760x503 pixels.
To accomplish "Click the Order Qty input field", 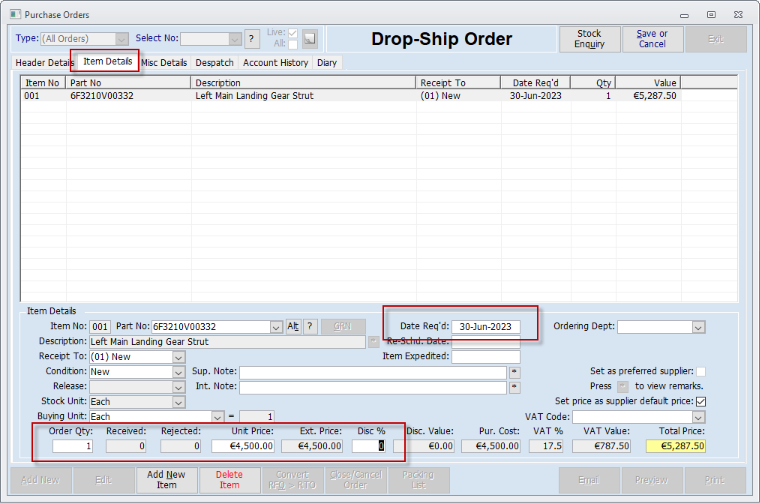I will coord(72,446).
